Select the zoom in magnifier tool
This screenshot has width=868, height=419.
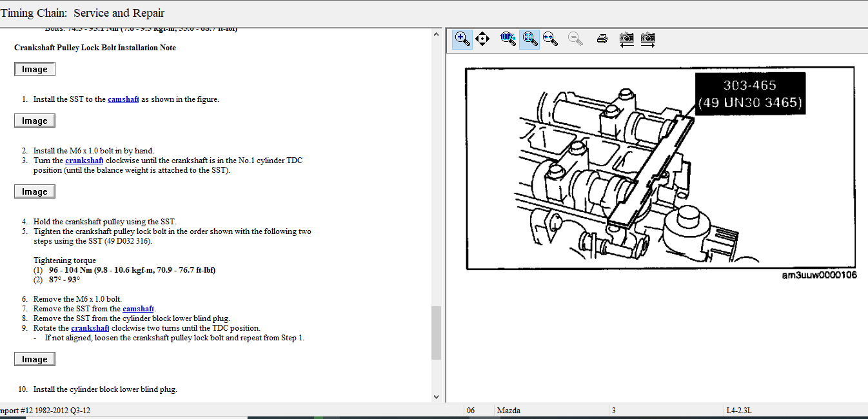coord(462,39)
